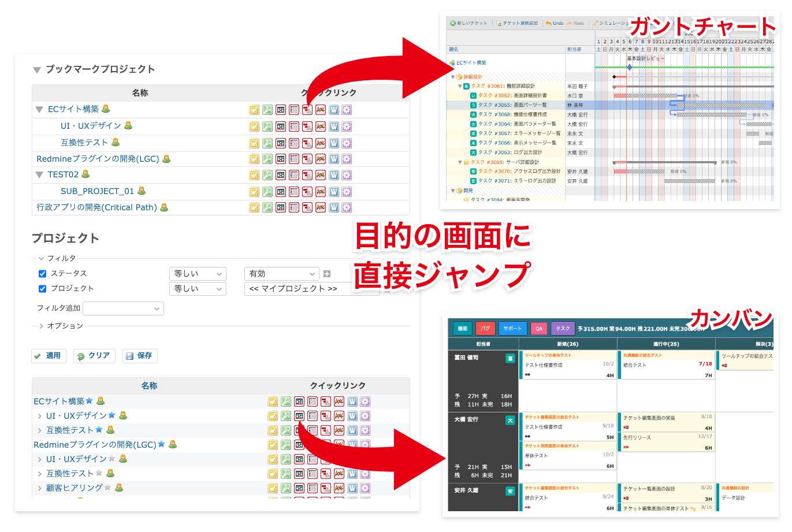Click yellow ticket icon in 顧客ヒアリング row

click(x=273, y=488)
